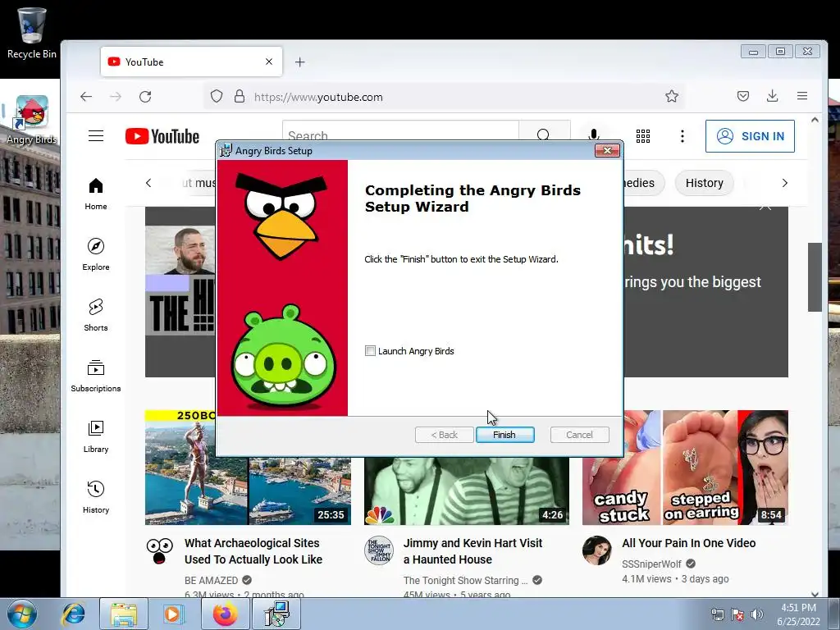Click tracking protection shield icon

pos(217,97)
